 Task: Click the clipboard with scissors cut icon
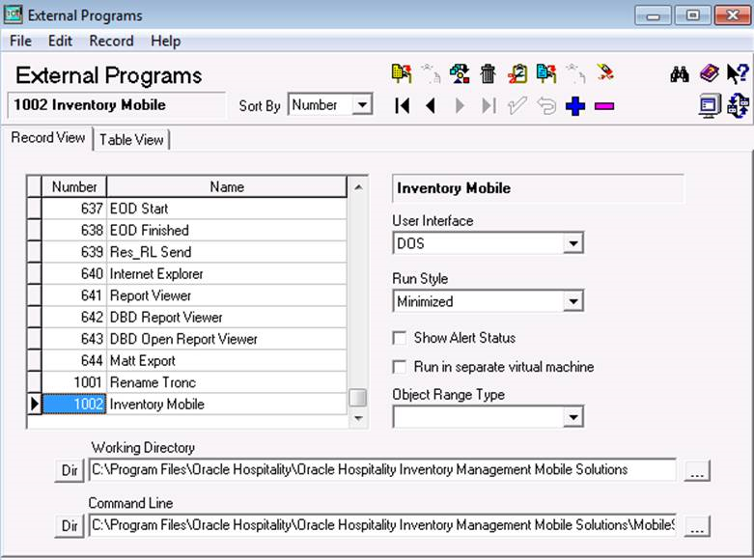click(x=517, y=73)
